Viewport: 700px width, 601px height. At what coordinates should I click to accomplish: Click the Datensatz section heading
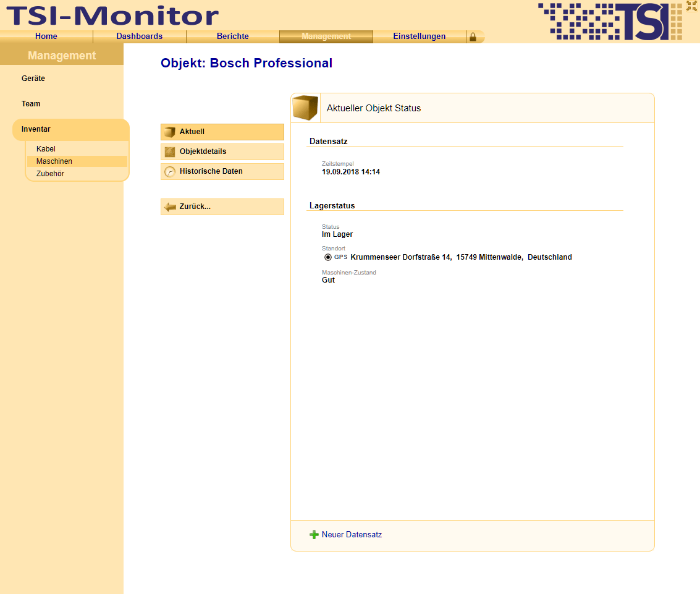click(x=328, y=142)
